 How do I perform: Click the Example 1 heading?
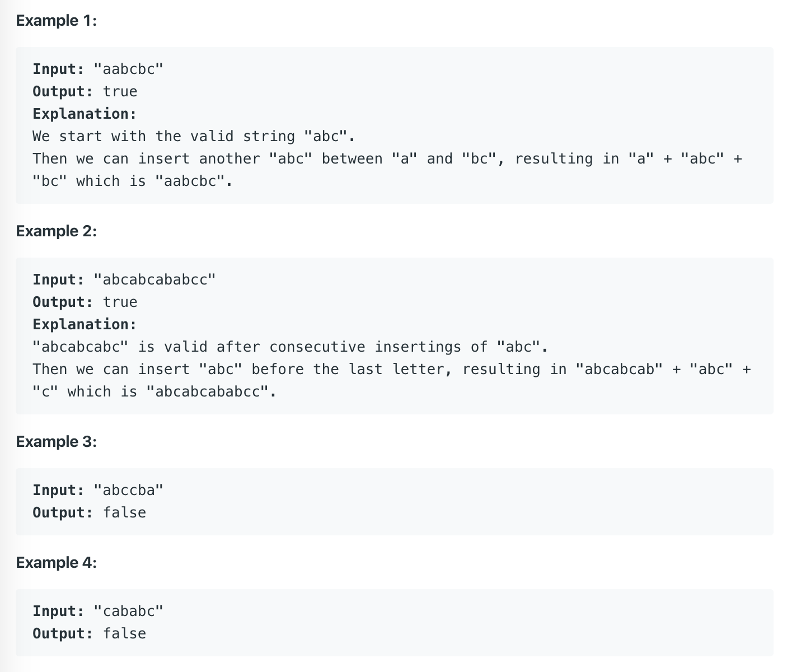pos(56,21)
